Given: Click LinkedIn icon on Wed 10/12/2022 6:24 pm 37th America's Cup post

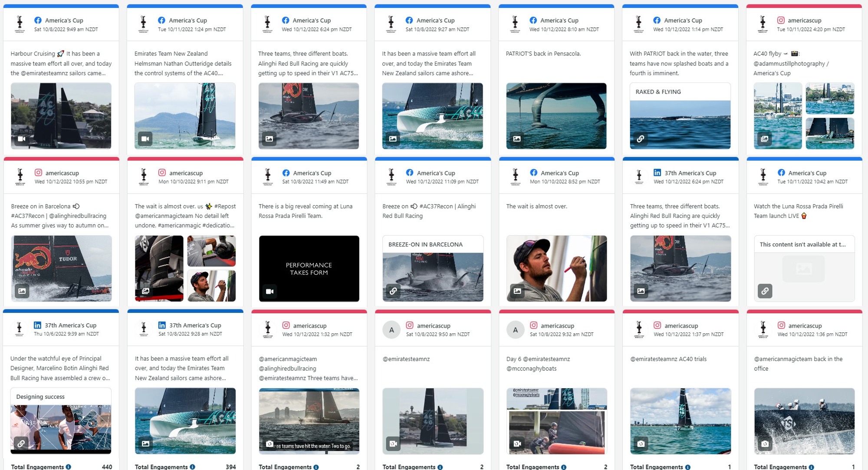Looking at the screenshot, I should pos(657,173).
